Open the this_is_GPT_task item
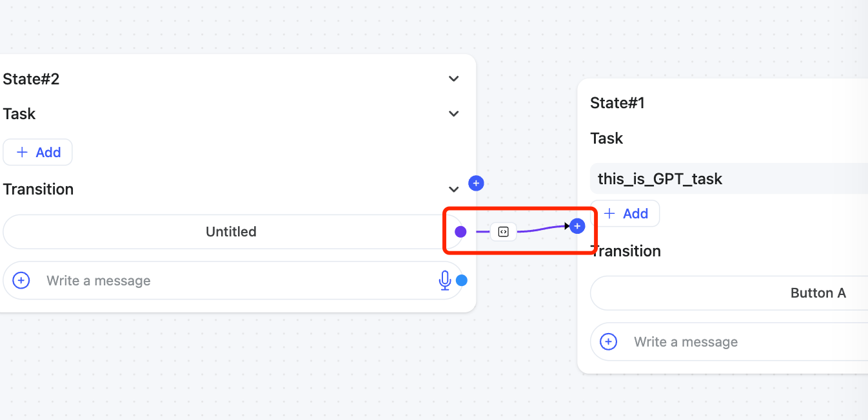Screen dimensions: 868x420 (x=660, y=179)
